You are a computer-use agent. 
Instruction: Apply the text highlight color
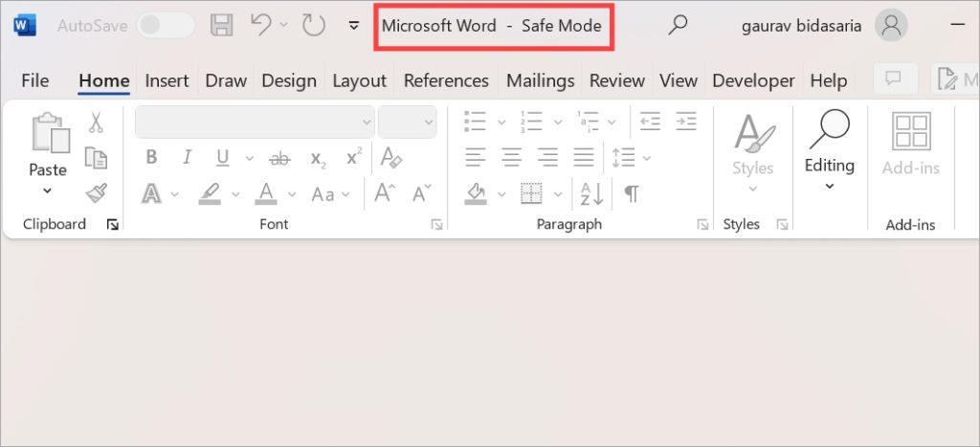pos(210,194)
